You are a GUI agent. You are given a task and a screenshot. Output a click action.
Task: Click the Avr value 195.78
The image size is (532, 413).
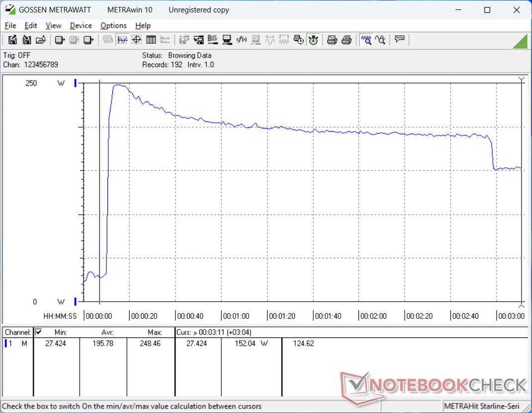coord(103,343)
